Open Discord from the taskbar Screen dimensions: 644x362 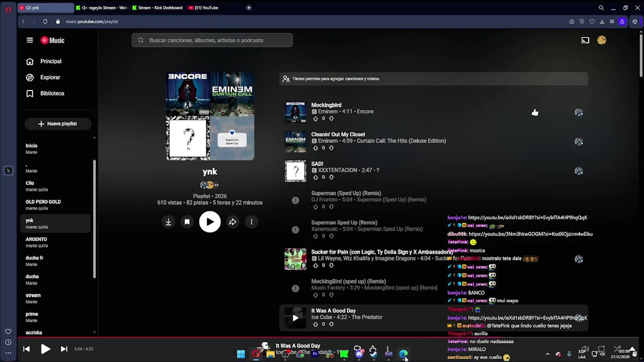coord(359,354)
